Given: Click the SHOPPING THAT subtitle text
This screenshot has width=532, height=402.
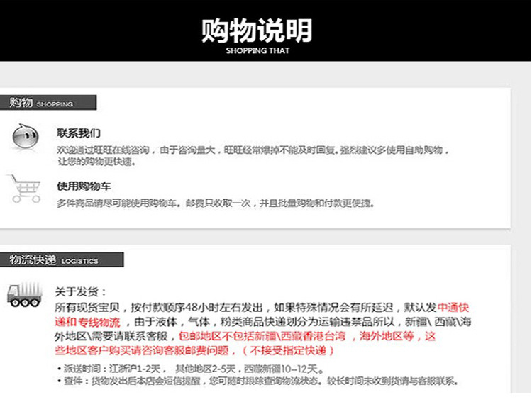Looking at the screenshot, I should 257,51.
